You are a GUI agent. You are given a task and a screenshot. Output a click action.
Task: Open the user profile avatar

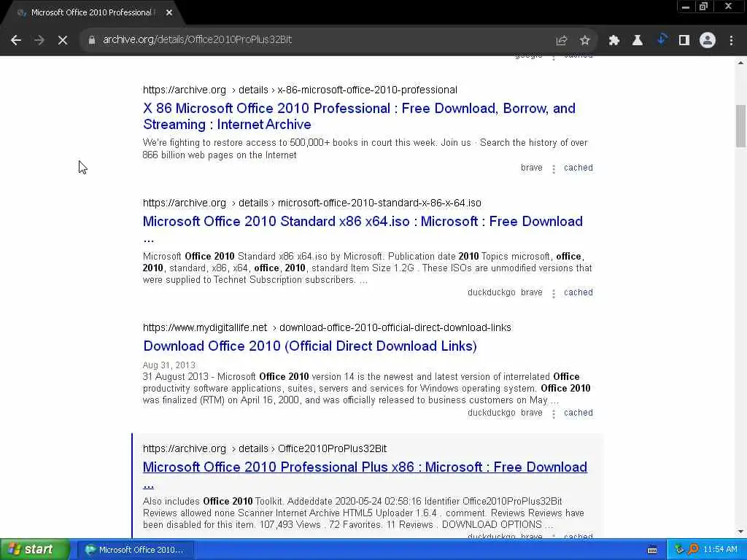click(x=708, y=40)
